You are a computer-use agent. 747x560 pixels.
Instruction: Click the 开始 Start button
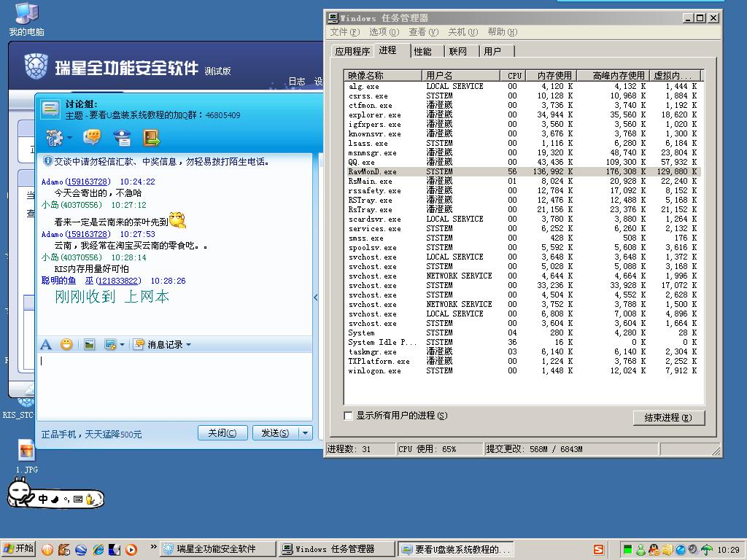(x=18, y=548)
